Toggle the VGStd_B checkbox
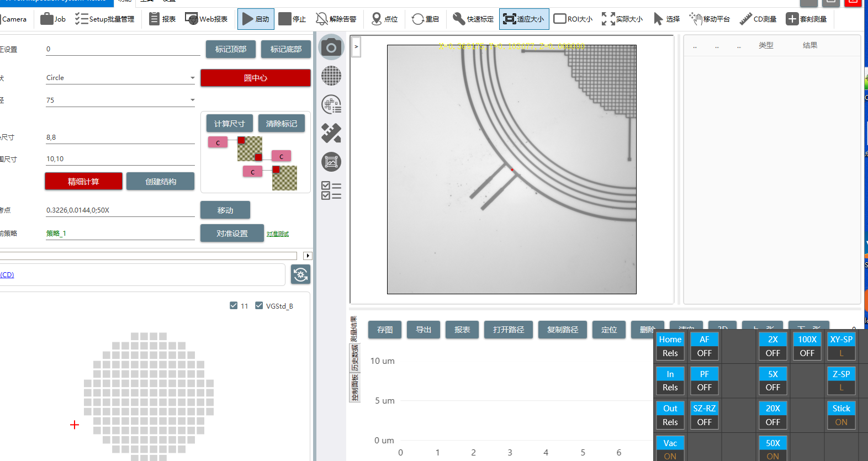The height and width of the screenshot is (461, 868). click(x=259, y=305)
